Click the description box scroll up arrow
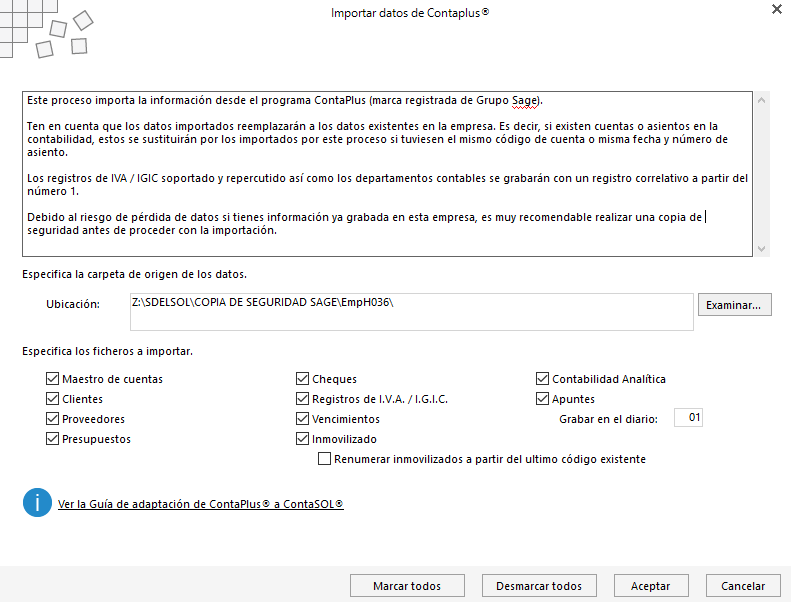 click(762, 100)
